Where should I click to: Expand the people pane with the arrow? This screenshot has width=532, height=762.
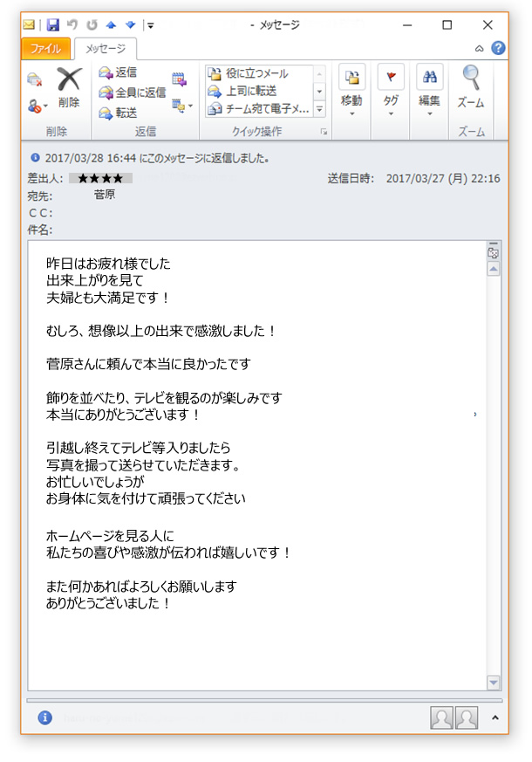[x=495, y=717]
